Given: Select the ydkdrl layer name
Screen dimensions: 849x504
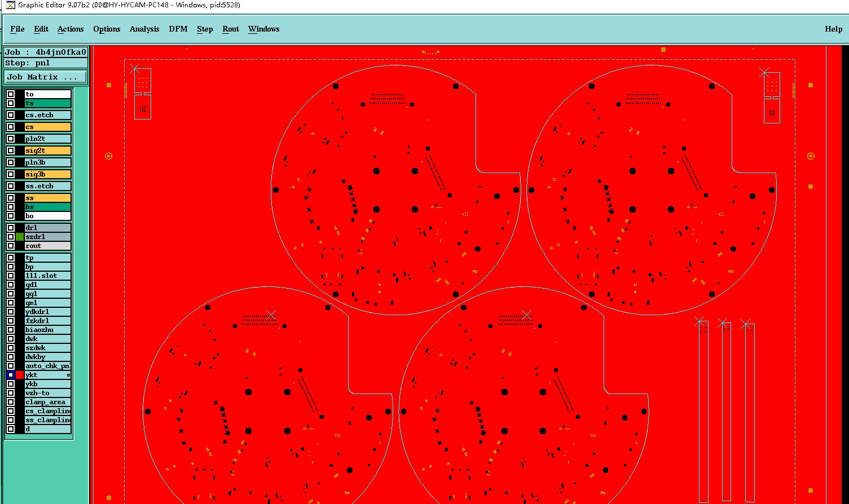Looking at the screenshot, I should point(48,312).
